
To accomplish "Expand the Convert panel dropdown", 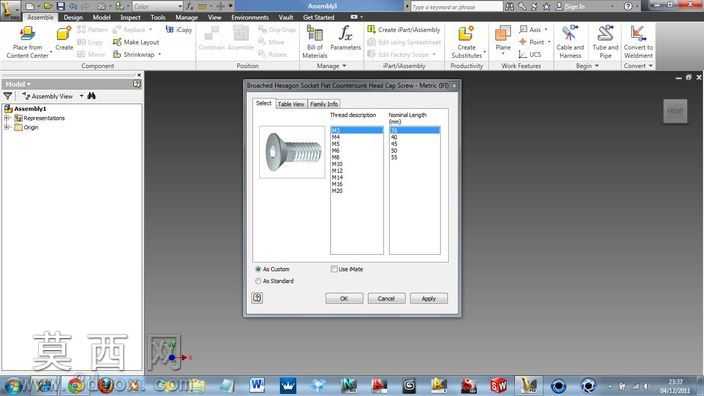I will [650, 66].
